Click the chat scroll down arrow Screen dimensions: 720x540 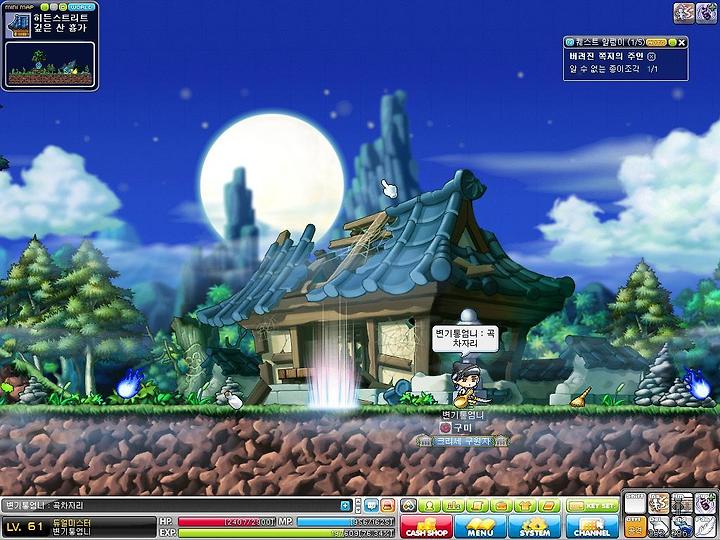point(358,509)
